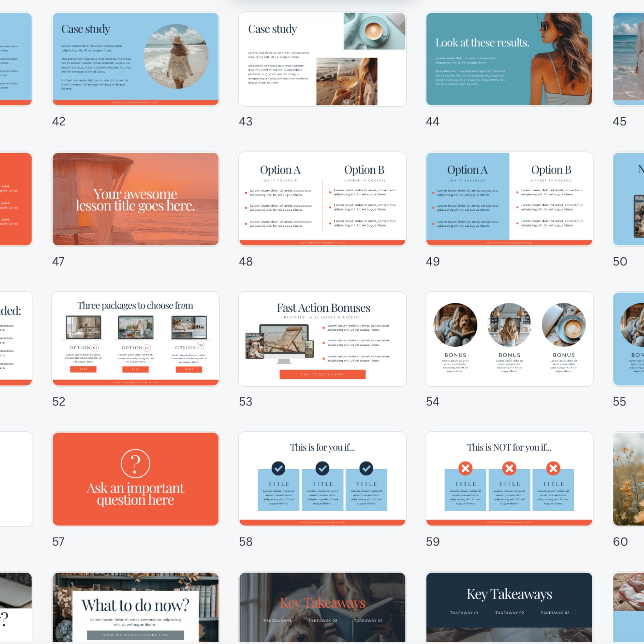Click the slide number label 52

click(x=59, y=401)
